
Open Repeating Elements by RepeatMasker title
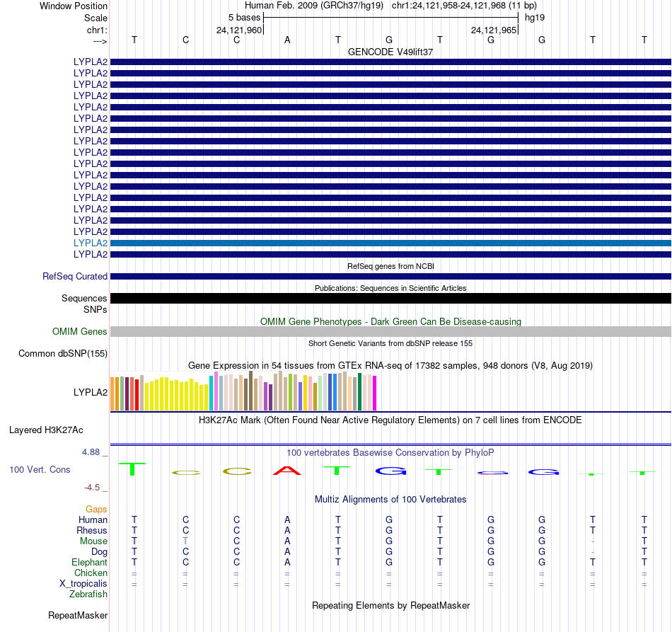tap(390, 606)
